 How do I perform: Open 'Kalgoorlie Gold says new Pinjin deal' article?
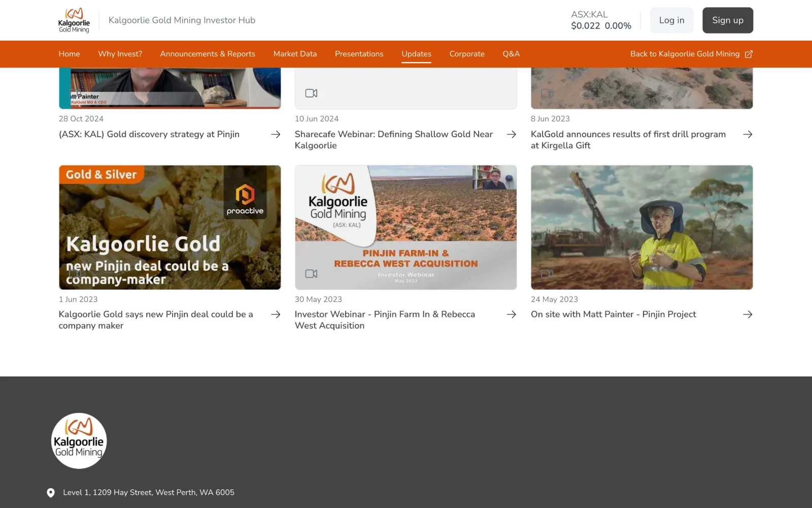[156, 320]
